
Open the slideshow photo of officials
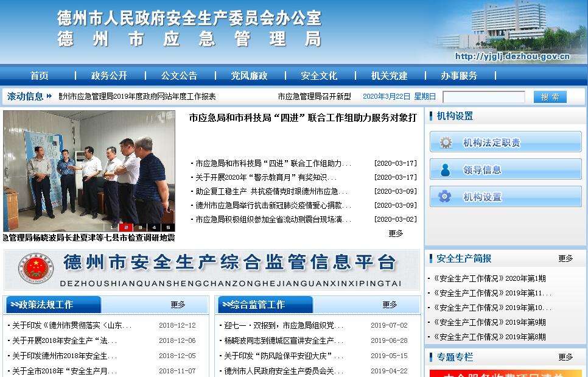[x=89, y=171]
